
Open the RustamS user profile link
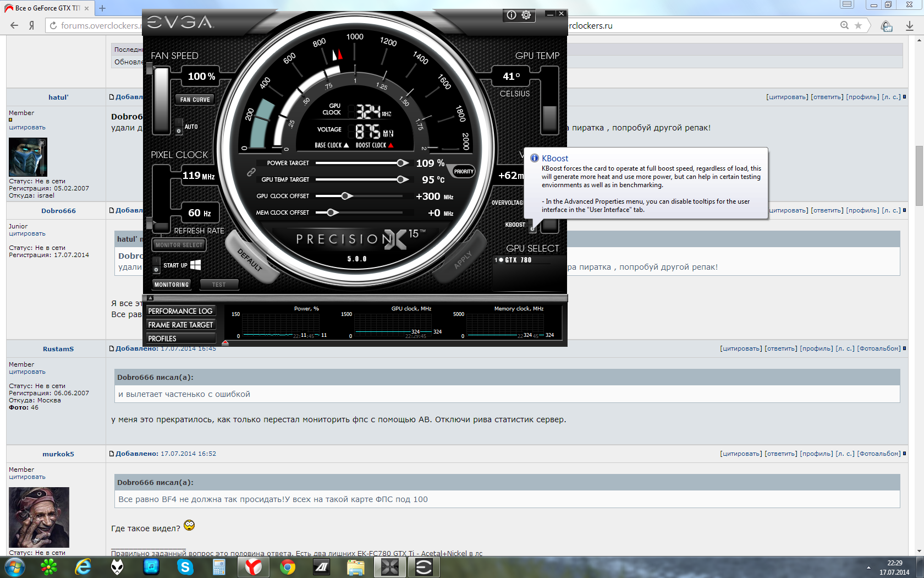pyautogui.click(x=58, y=349)
